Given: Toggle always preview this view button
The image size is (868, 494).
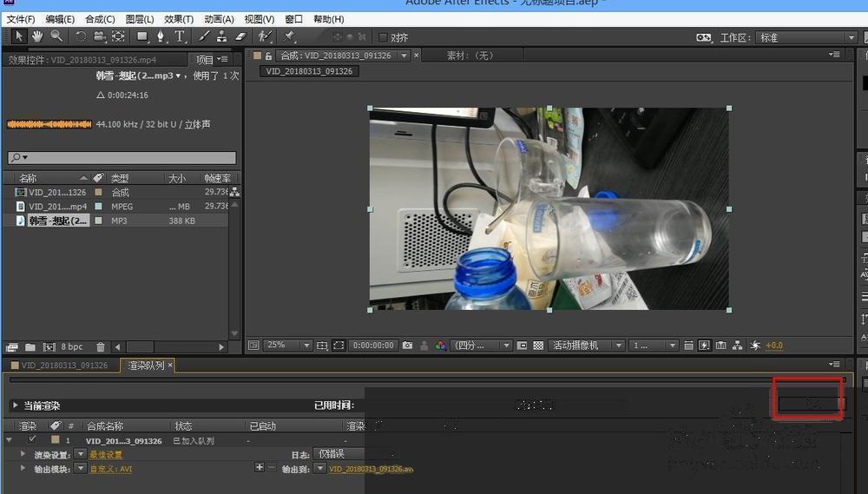Looking at the screenshot, I should 253,345.
